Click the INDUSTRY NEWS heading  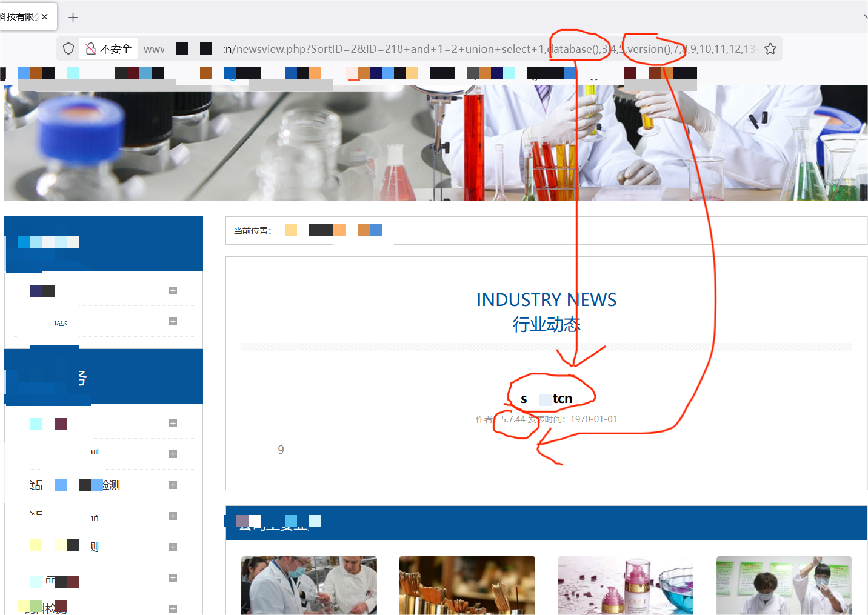pos(546,299)
